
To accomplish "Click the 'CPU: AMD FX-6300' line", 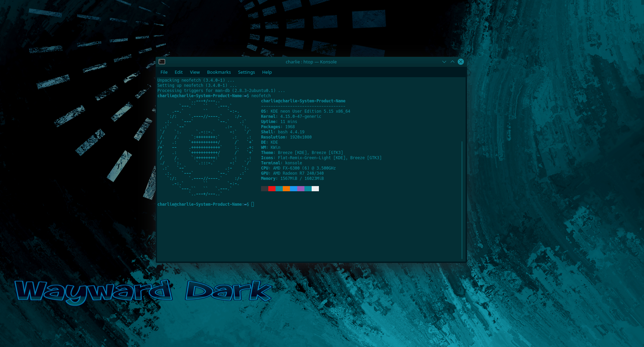I will (298, 168).
